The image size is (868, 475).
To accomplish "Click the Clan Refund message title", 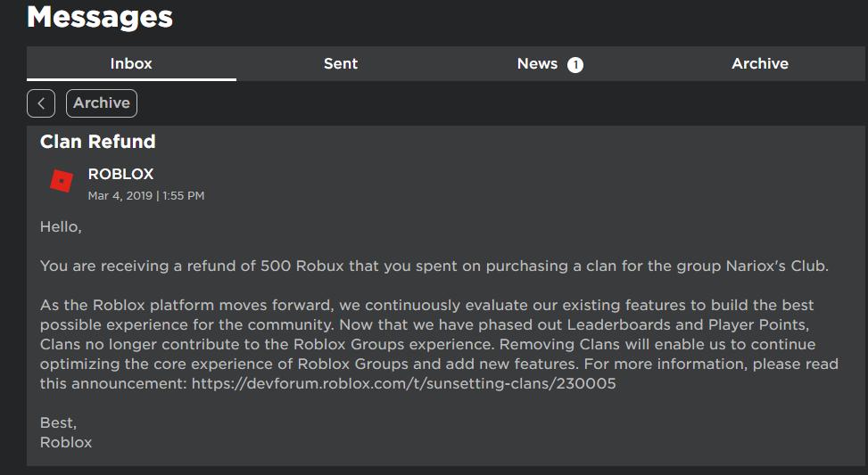I will (98, 142).
